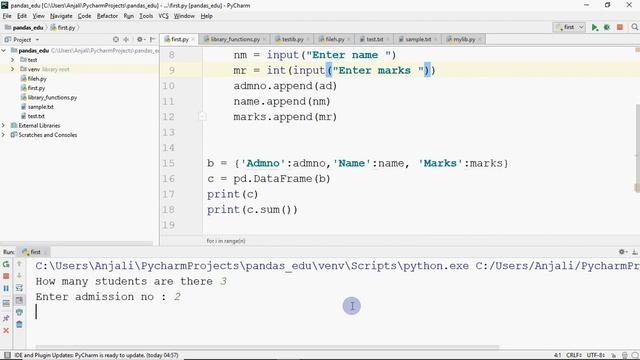Open Project panel gear settings
640x360 pixels.
pyautogui.click(x=140, y=40)
